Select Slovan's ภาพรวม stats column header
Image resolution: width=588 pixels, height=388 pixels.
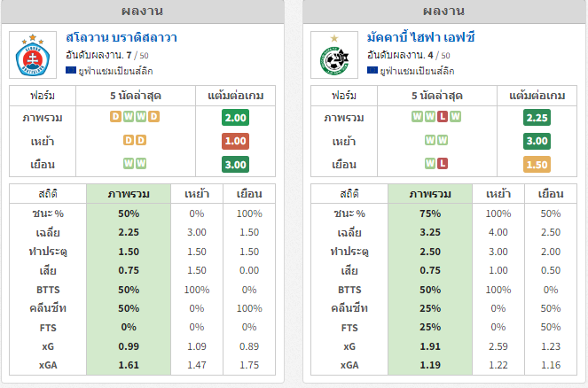click(x=129, y=194)
